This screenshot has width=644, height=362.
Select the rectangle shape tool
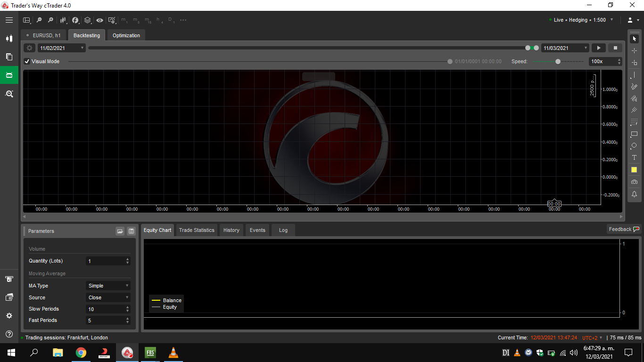634,134
